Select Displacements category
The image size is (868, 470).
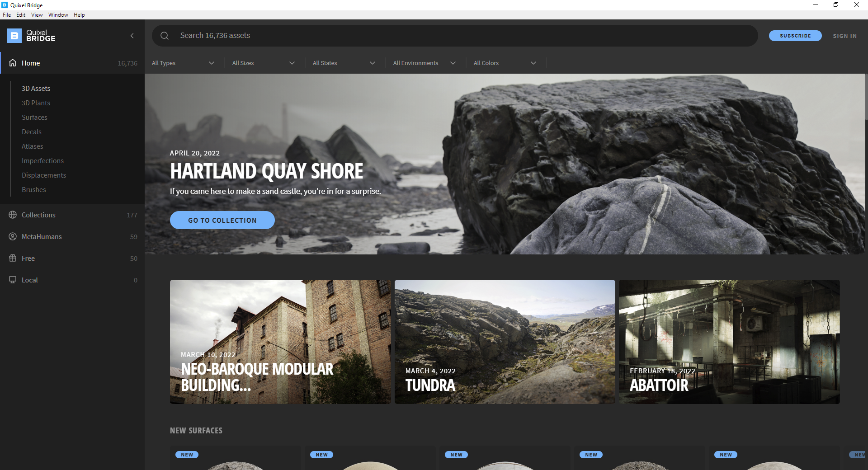[44, 175]
